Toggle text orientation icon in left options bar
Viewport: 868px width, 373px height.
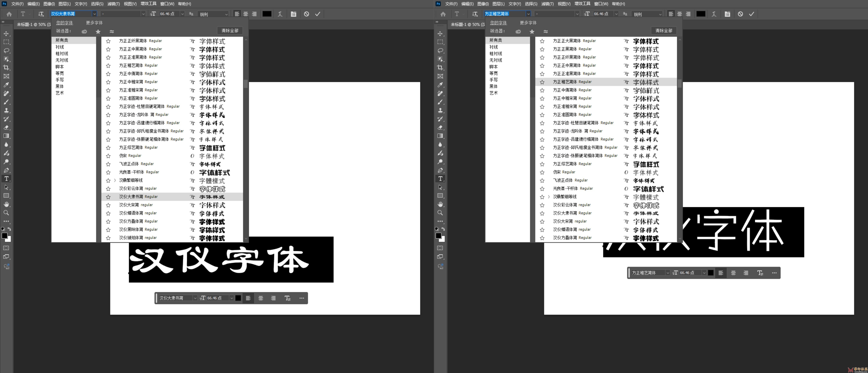click(41, 14)
